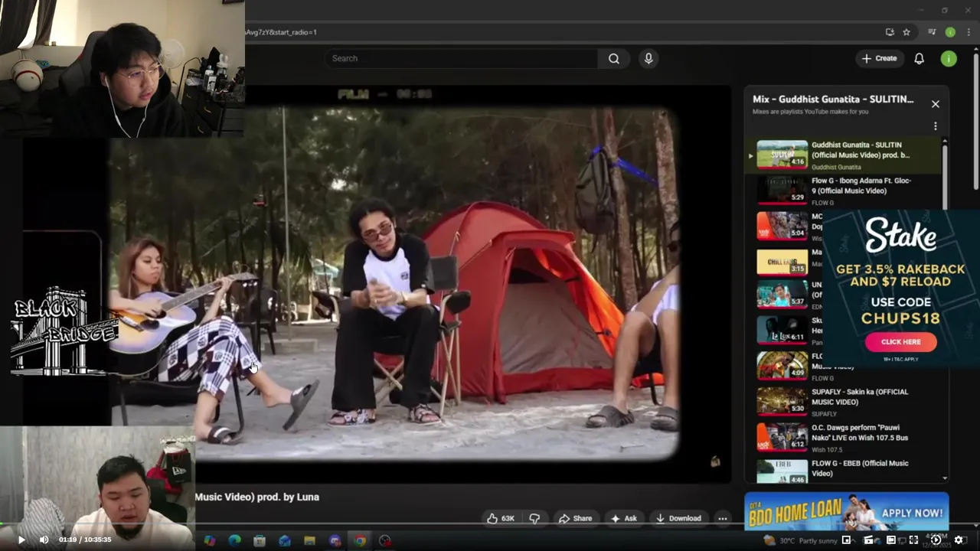Click the Create button
Image resolution: width=980 pixels, height=551 pixels.
879,58
